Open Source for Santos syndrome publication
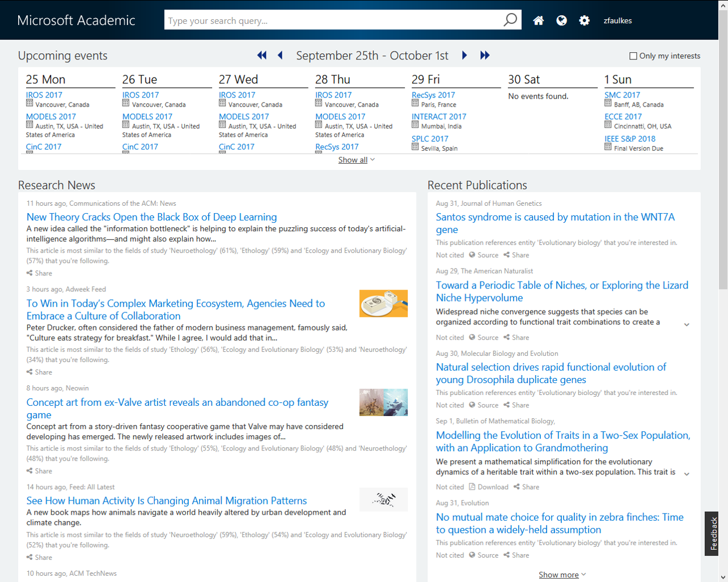Image resolution: width=728 pixels, height=582 pixels. click(484, 255)
